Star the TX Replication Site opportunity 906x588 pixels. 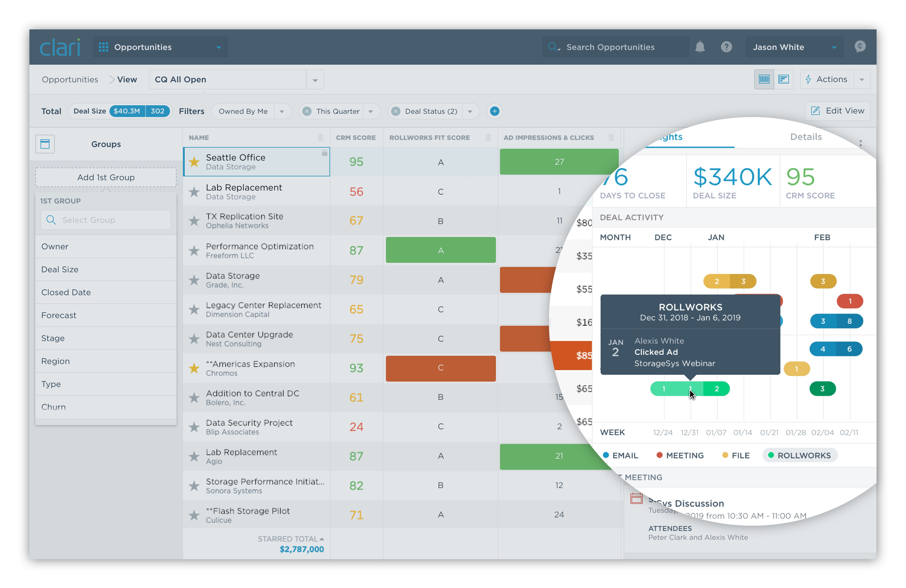[x=194, y=221]
